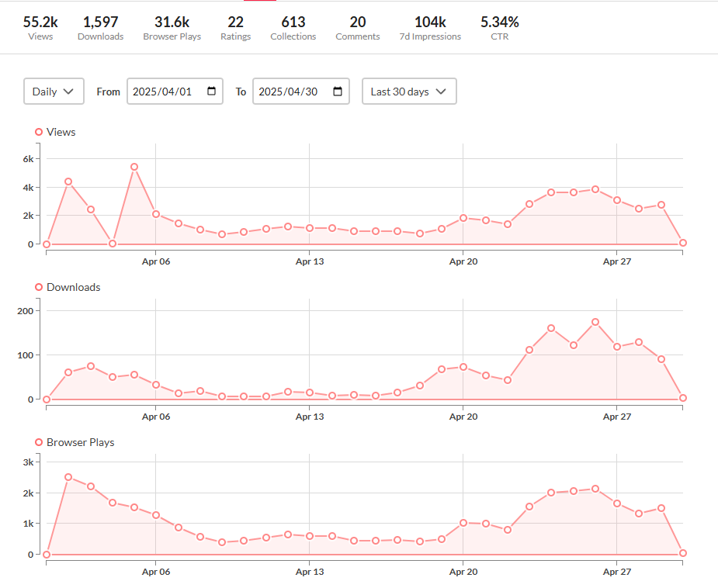Click the Downloads legend circle marker
Screen dimensions: 718x588
click(39, 287)
